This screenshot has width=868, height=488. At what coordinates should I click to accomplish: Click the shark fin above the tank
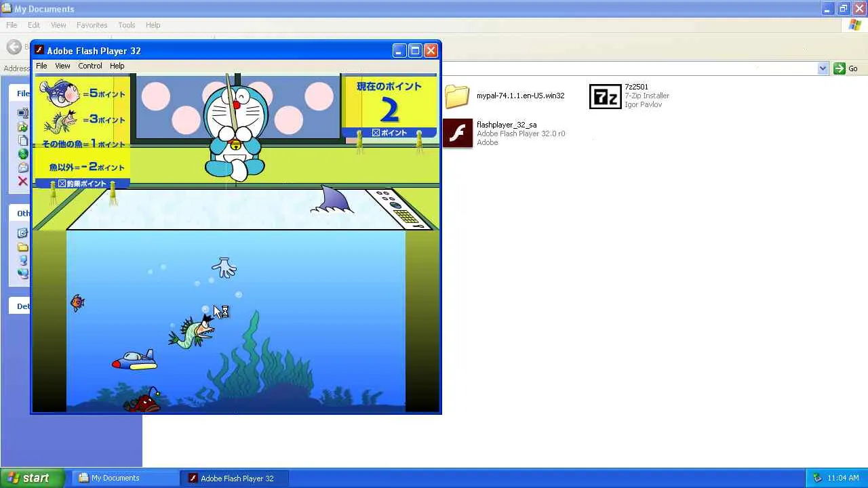coord(332,200)
